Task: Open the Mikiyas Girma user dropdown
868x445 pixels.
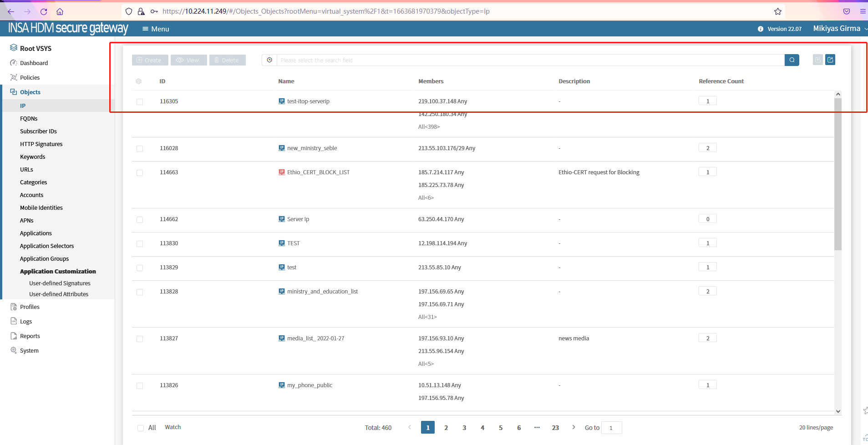Action: [x=839, y=28]
